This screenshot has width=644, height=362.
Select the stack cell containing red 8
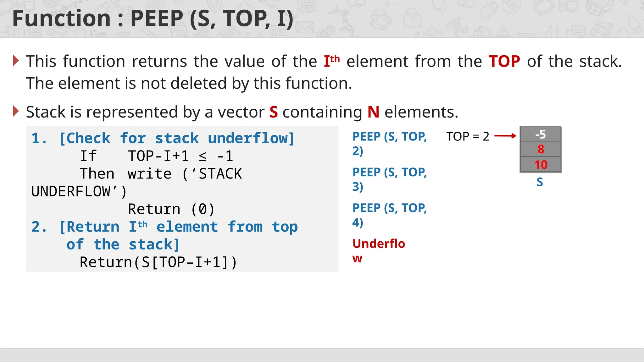point(540,149)
